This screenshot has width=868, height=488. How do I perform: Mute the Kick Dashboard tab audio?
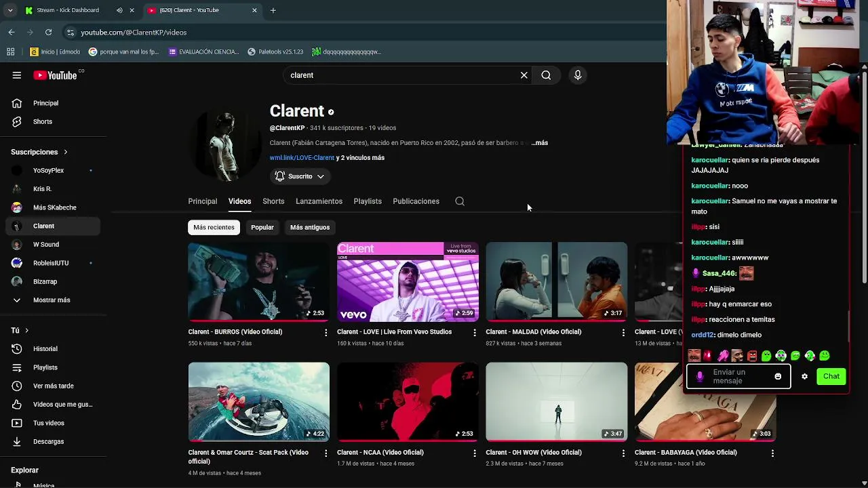tap(119, 10)
